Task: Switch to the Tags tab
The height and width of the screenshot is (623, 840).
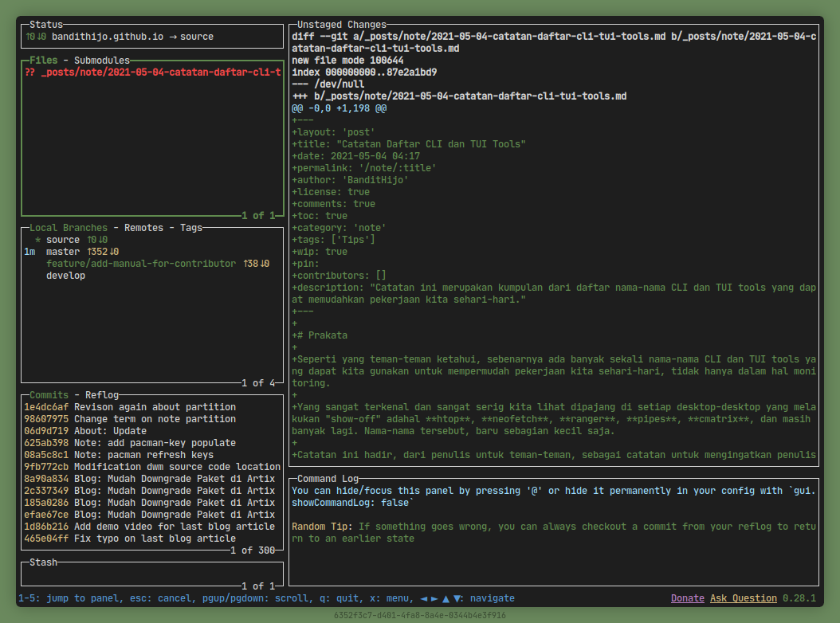Action: click(x=191, y=228)
